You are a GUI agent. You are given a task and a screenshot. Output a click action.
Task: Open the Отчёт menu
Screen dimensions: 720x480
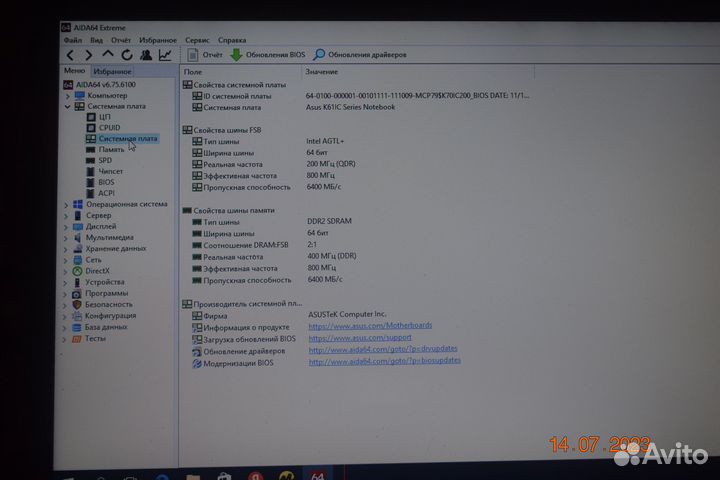coord(121,40)
